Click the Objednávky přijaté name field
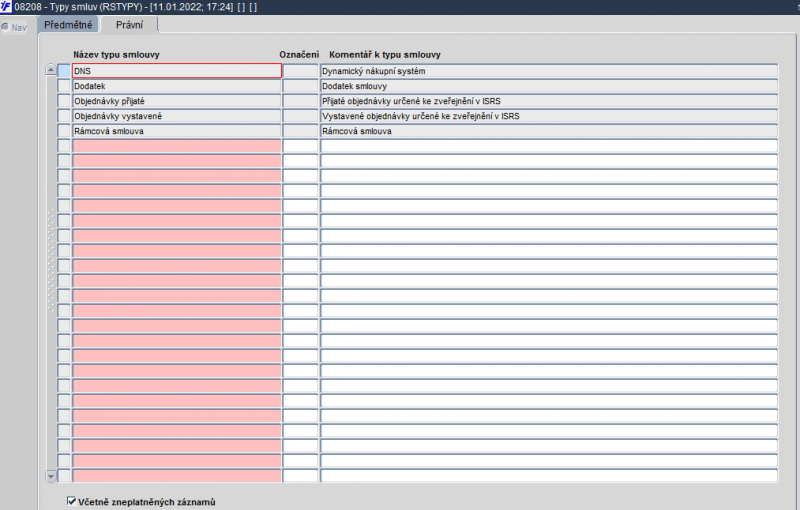 coord(177,101)
